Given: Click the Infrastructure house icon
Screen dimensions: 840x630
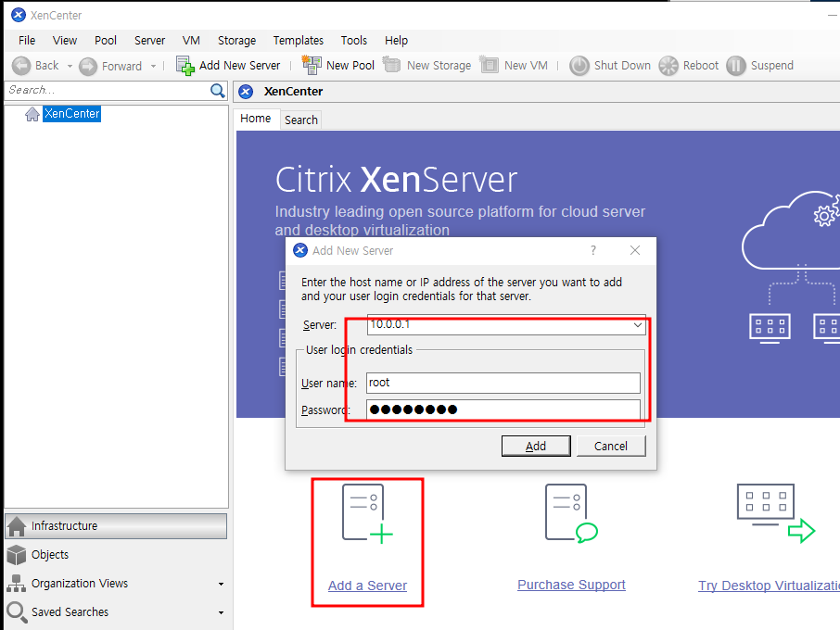Looking at the screenshot, I should click(x=17, y=526).
